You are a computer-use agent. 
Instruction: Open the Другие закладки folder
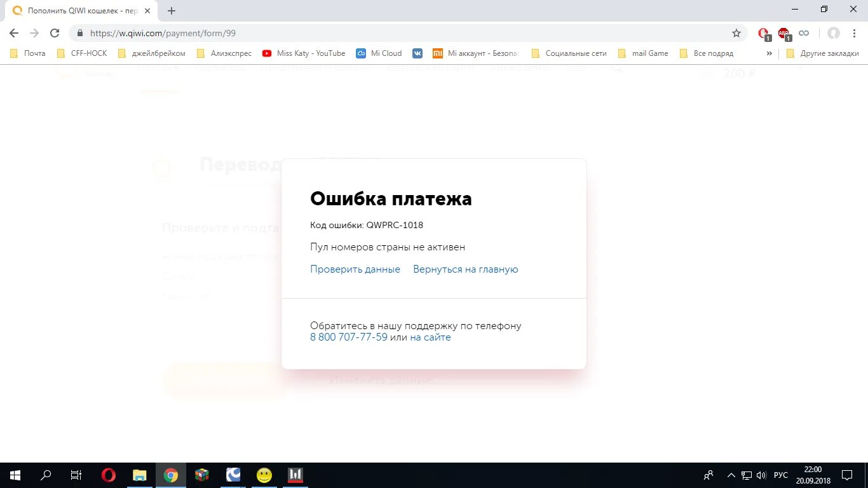coord(822,53)
